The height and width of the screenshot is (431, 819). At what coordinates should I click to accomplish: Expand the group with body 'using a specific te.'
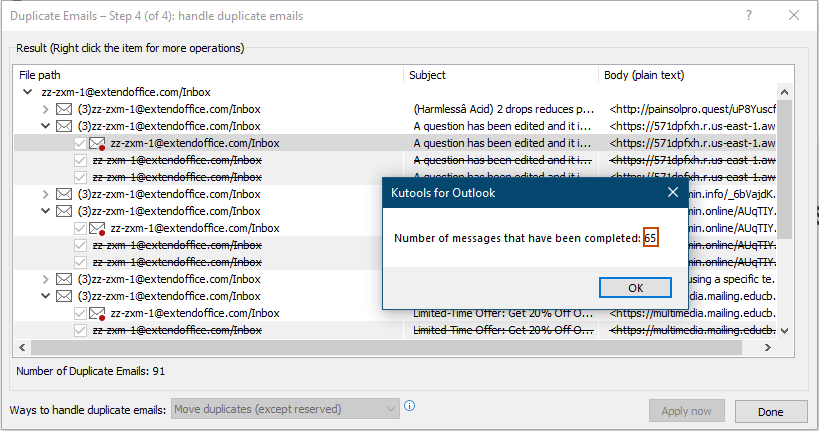[x=45, y=279]
